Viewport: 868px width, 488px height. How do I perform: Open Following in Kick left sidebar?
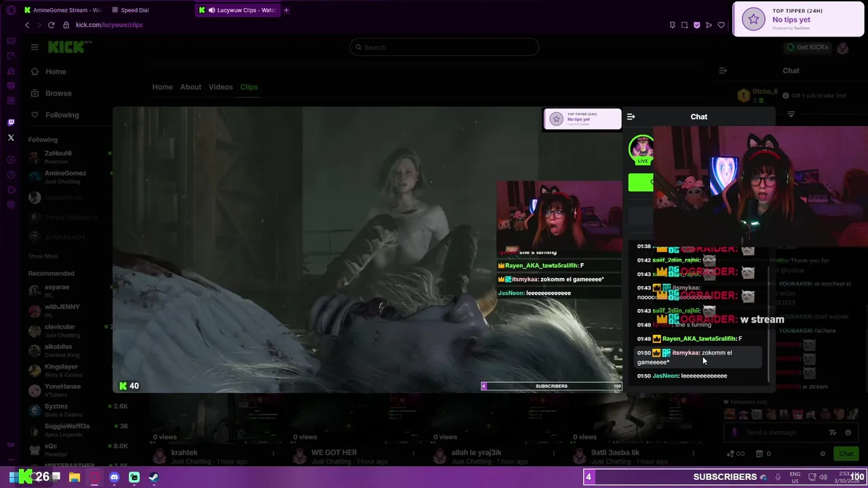point(62,115)
